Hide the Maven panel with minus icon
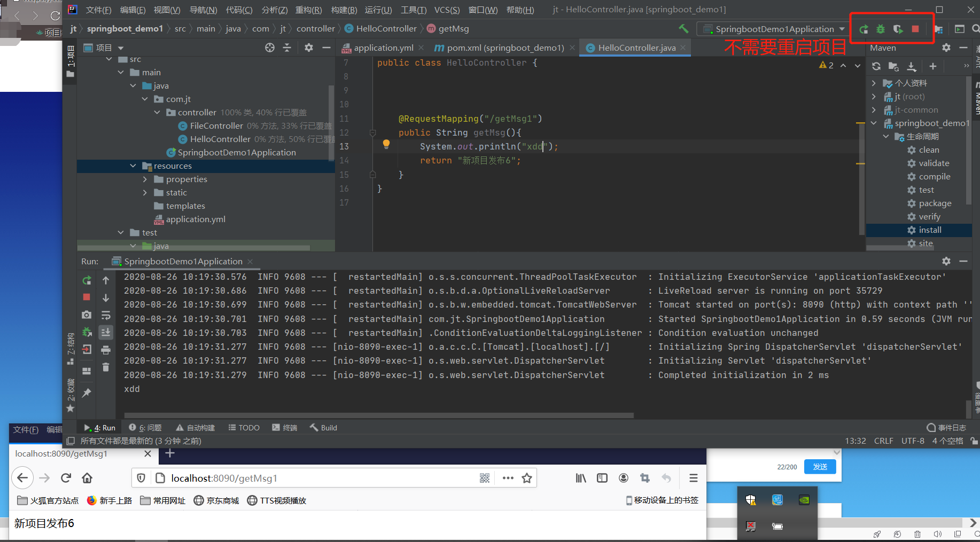Screen dimensions: 980x542 [963, 48]
